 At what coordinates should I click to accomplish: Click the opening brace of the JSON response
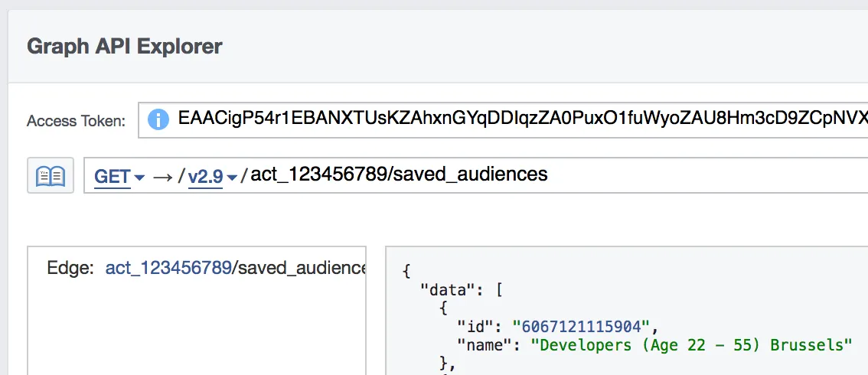406,272
